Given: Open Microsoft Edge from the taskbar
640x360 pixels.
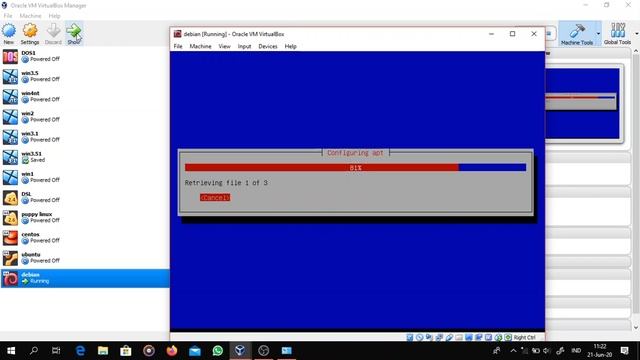Looking at the screenshot, I should coord(80,351).
